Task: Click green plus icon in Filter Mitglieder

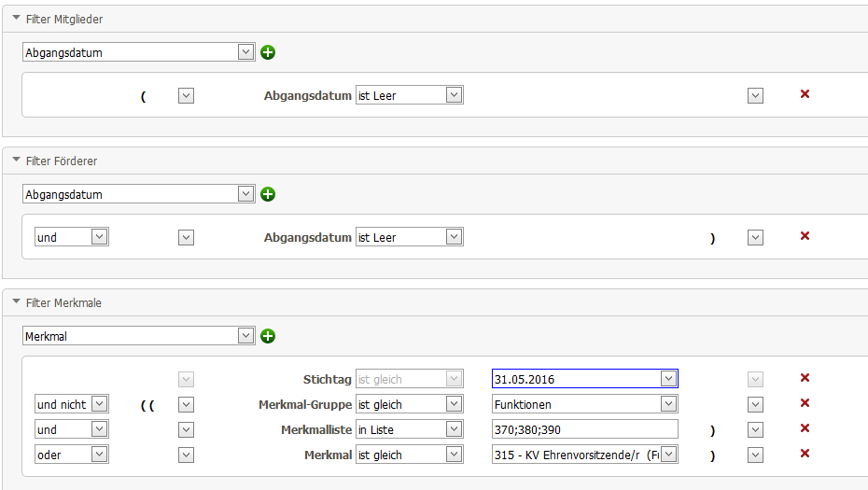Action: pos(268,52)
